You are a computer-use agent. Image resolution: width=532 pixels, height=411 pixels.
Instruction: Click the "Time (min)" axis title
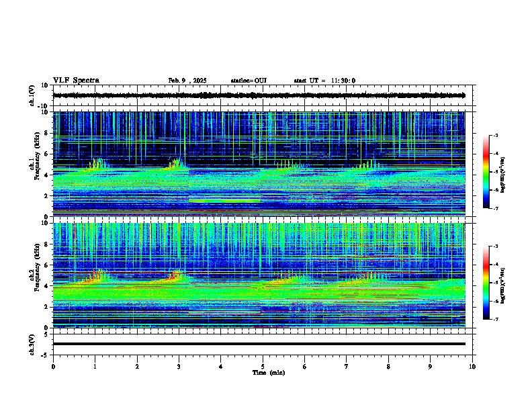point(269,373)
